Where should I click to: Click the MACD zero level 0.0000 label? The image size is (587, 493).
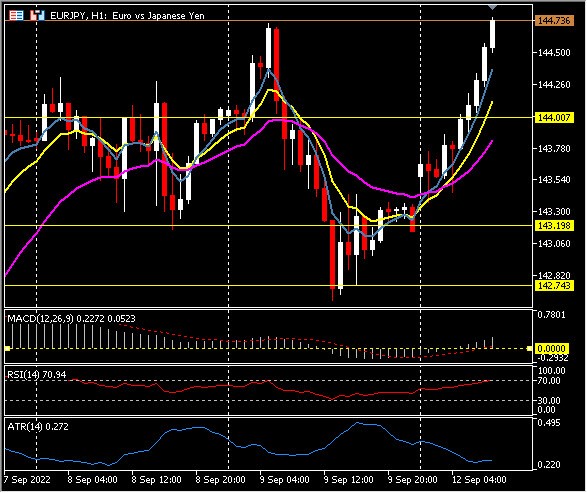point(551,349)
